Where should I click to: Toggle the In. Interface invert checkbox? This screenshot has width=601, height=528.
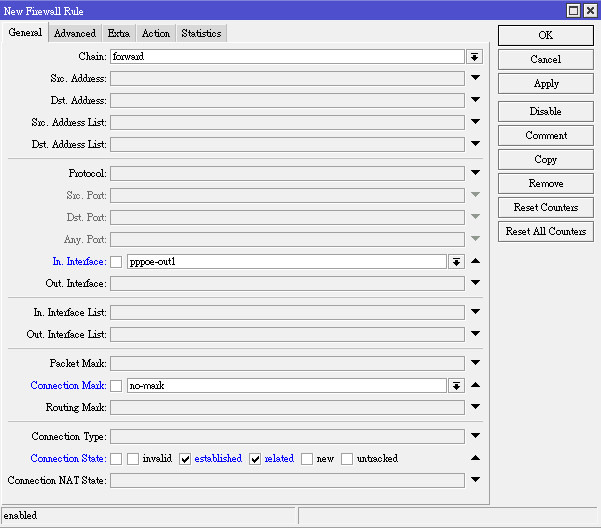[x=116, y=262]
